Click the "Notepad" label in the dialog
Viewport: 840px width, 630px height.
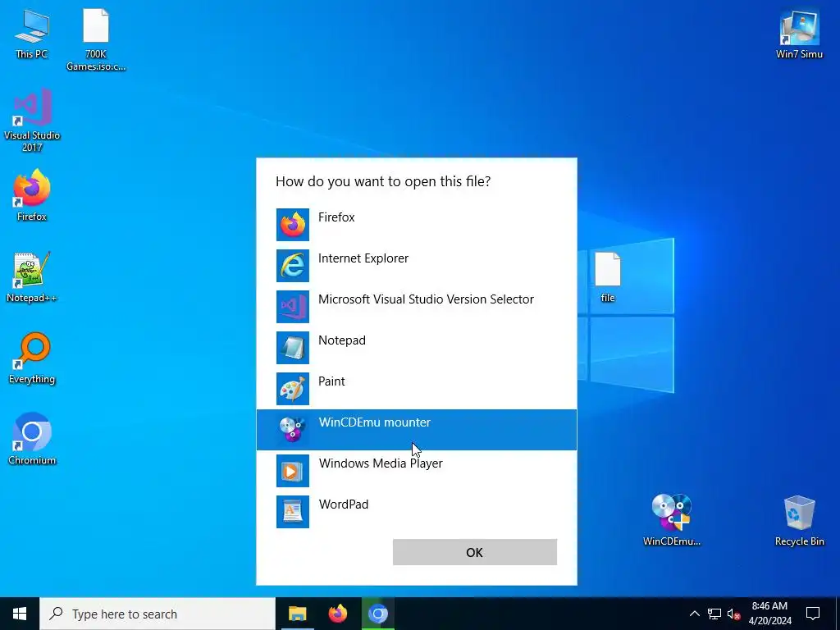[342, 340]
